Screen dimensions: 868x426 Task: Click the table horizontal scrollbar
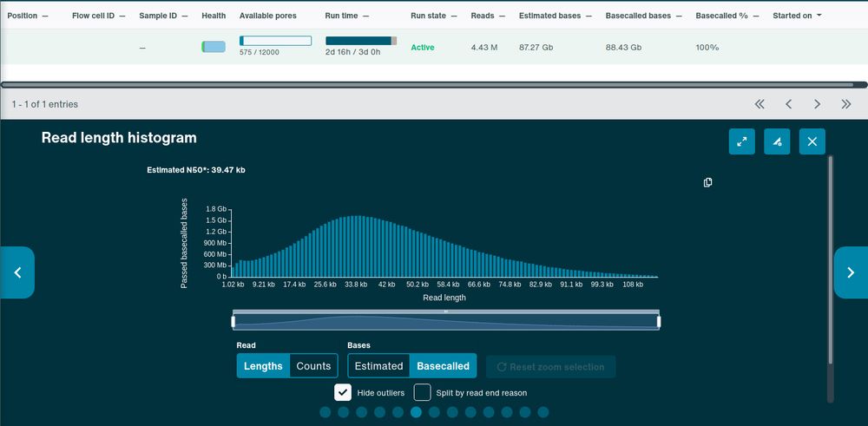(427, 85)
